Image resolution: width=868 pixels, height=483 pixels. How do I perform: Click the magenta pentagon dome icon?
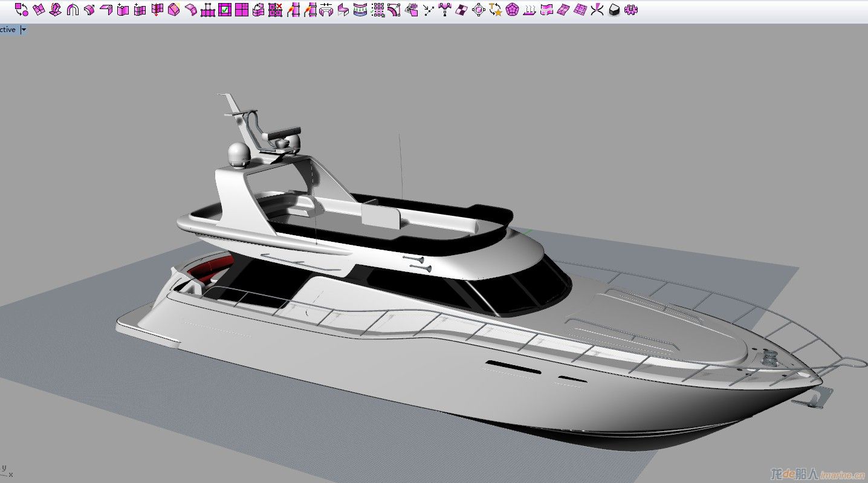tap(513, 10)
